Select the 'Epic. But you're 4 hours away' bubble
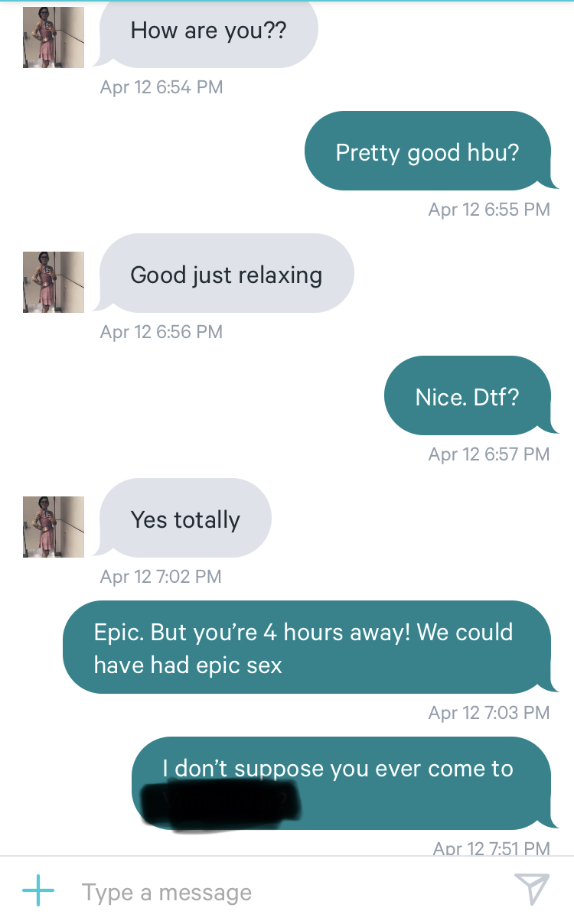 click(x=309, y=647)
